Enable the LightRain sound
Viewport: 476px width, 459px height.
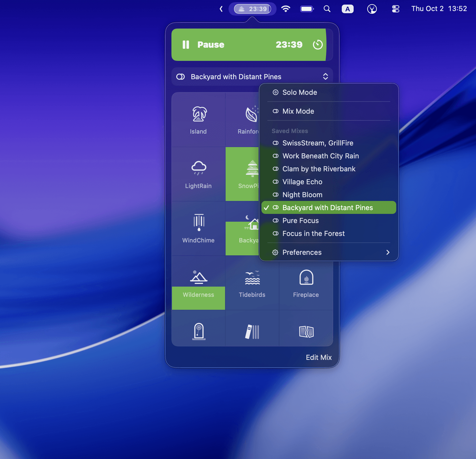pos(198,174)
